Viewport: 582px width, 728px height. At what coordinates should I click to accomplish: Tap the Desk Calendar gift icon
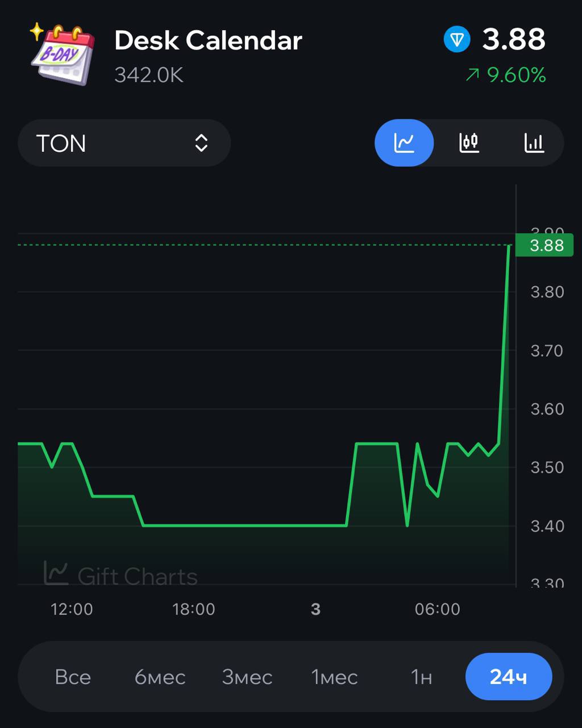coord(63,54)
